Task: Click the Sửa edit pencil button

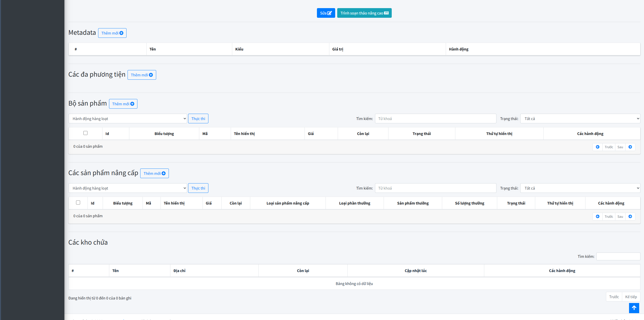Action: pos(326,13)
